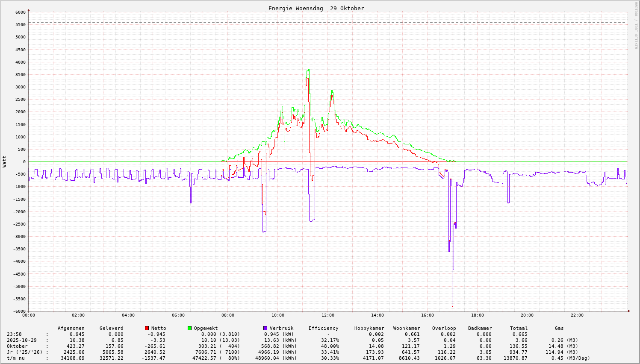
Task: Click the Woonkamer column header
Action: [406, 328]
